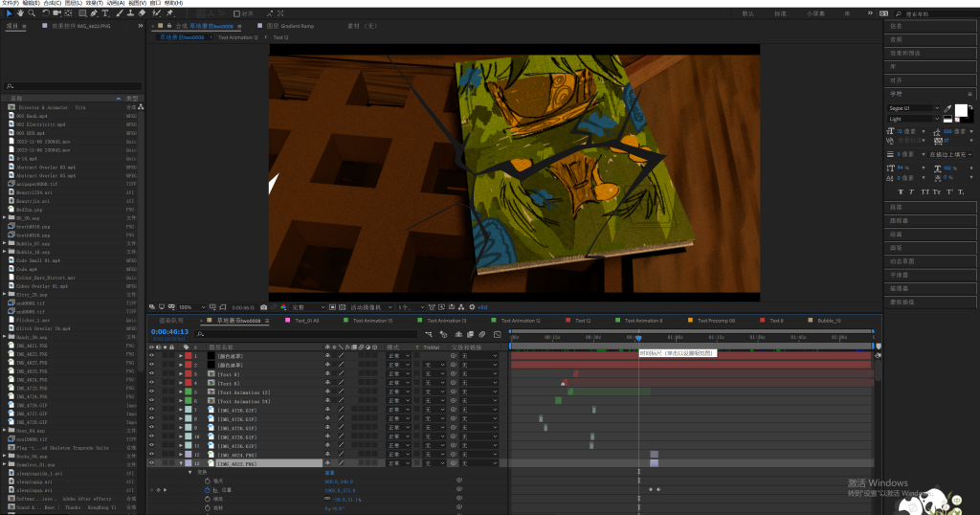
Task: Select the Clone Stamp tool
Action: (x=130, y=13)
